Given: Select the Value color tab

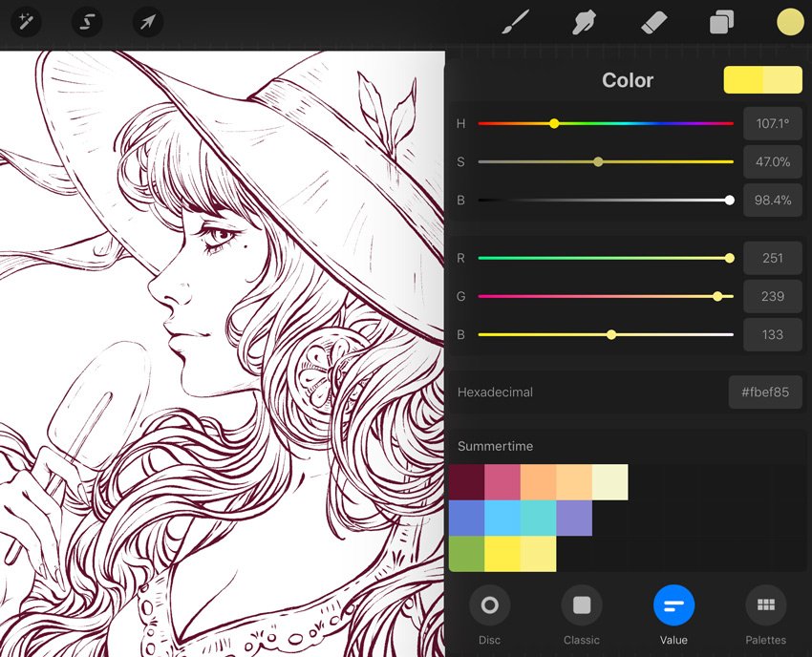Looking at the screenshot, I should click(x=673, y=605).
